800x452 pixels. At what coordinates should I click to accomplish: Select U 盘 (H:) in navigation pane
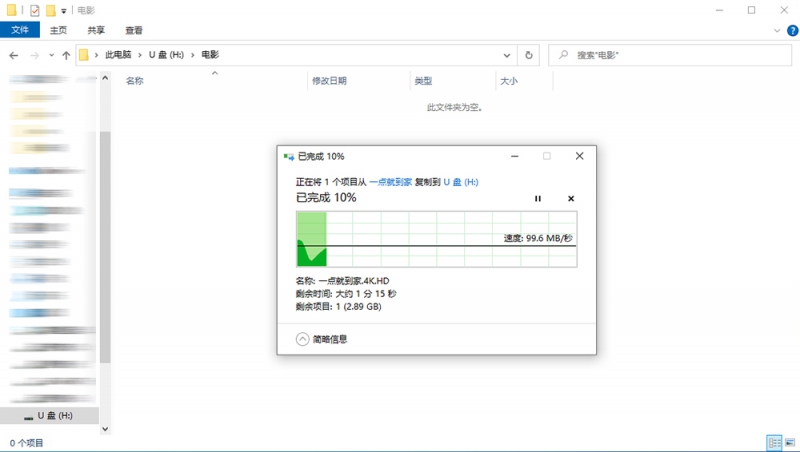(49, 416)
